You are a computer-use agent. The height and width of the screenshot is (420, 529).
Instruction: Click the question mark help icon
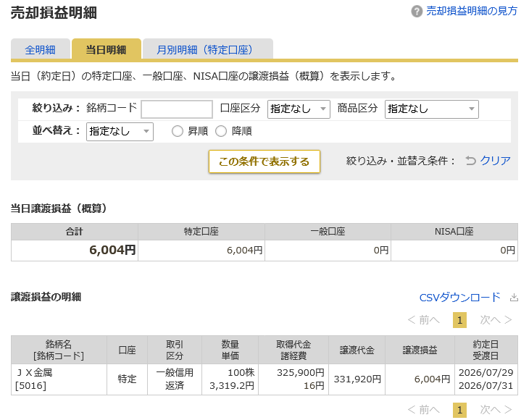[x=417, y=12]
